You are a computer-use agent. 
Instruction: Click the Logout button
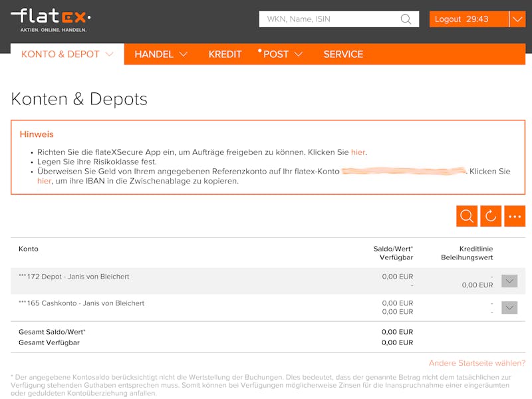coord(469,19)
